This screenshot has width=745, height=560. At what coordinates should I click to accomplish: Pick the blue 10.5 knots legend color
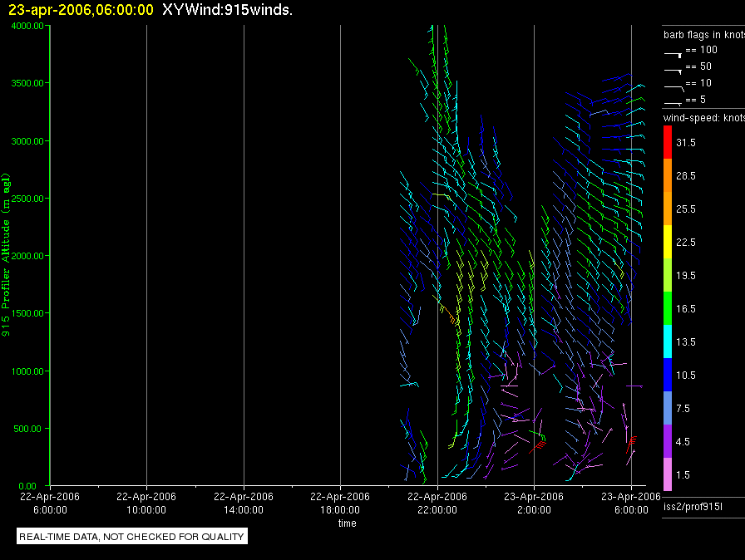coord(667,375)
